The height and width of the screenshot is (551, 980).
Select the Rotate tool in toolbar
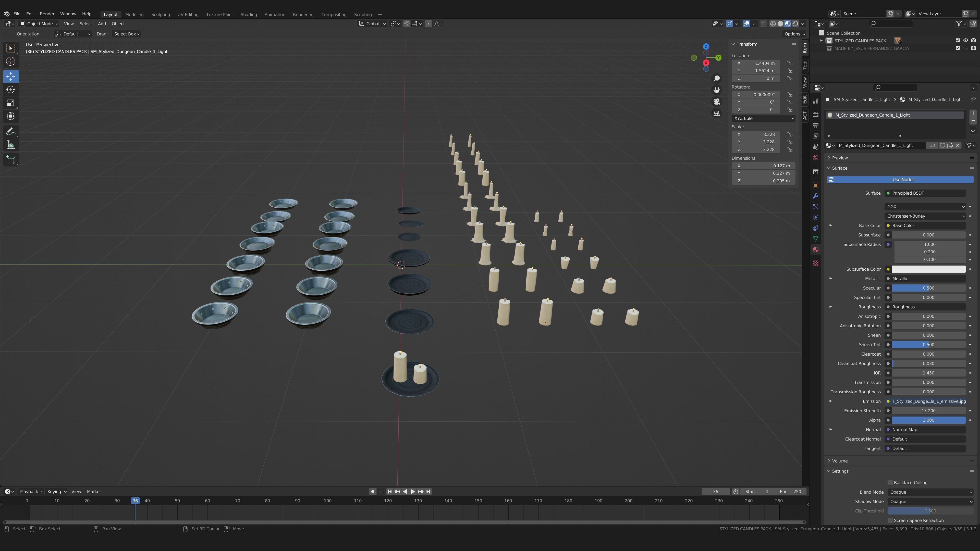(x=11, y=90)
